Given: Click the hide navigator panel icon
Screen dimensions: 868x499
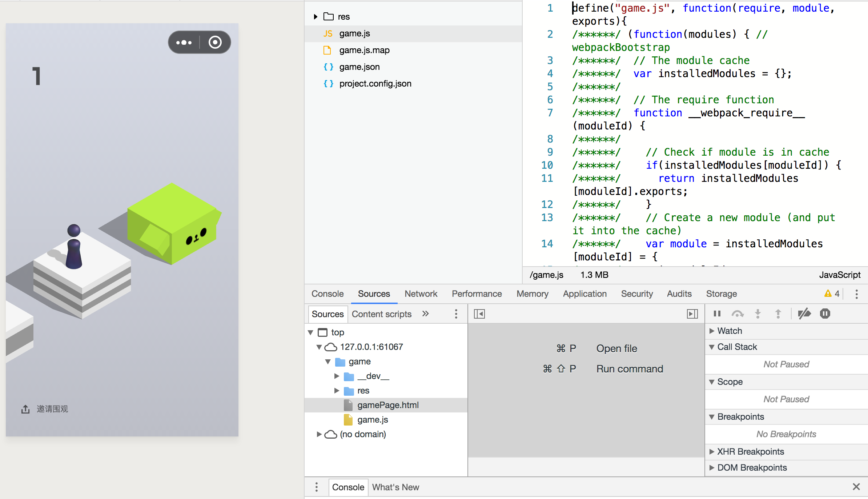Looking at the screenshot, I should coord(479,314).
